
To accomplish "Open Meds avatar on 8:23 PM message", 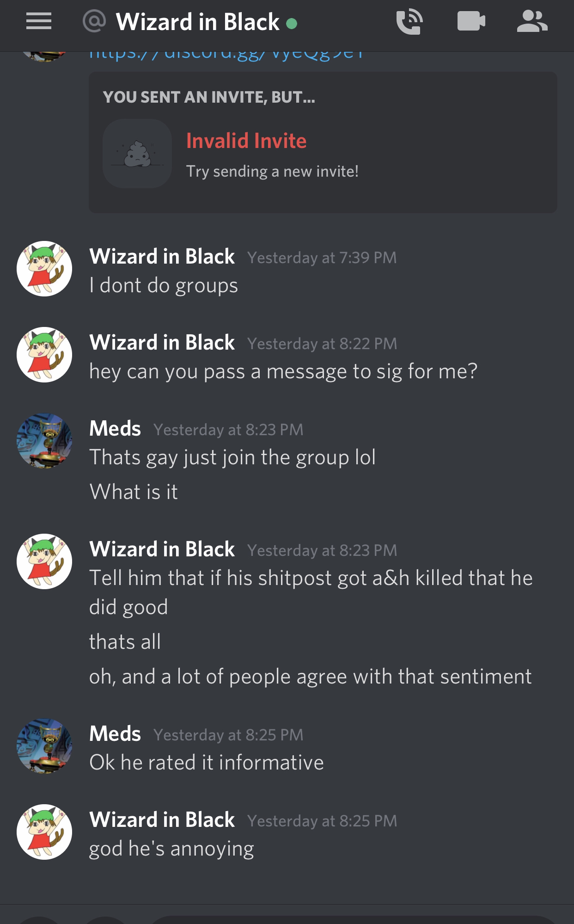I will (44, 441).
